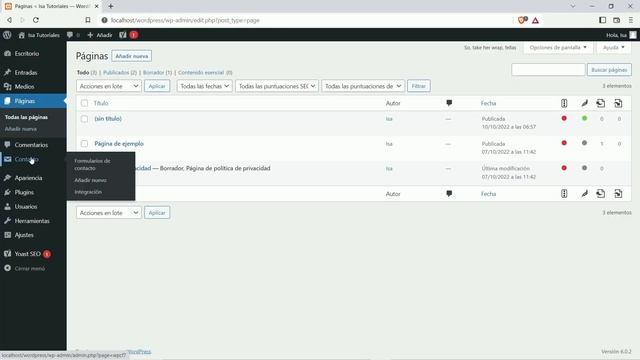Viewport: 640px width, 360px height.
Task: Reload the page in browser toolbar
Action: click(36, 20)
